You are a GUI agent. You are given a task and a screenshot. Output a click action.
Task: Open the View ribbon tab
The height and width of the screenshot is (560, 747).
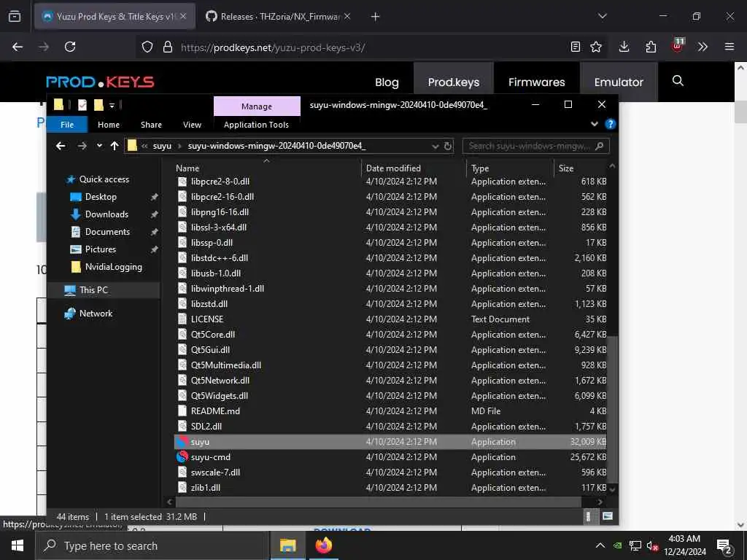click(x=192, y=125)
